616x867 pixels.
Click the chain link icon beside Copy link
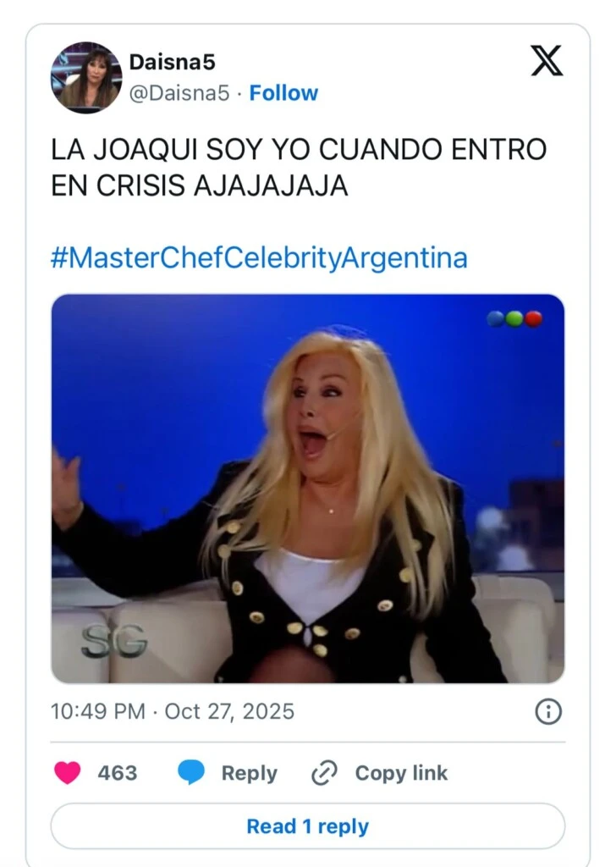[x=324, y=772]
